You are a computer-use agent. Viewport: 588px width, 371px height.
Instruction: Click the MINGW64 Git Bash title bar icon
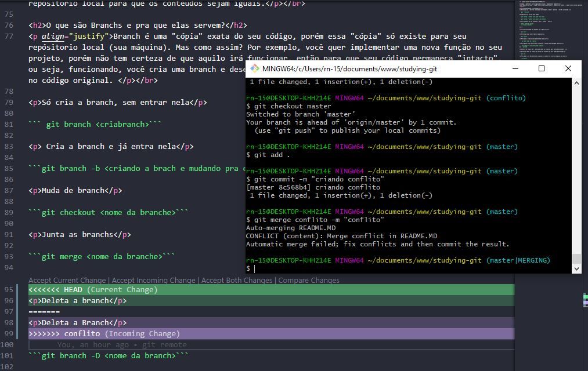pos(254,68)
